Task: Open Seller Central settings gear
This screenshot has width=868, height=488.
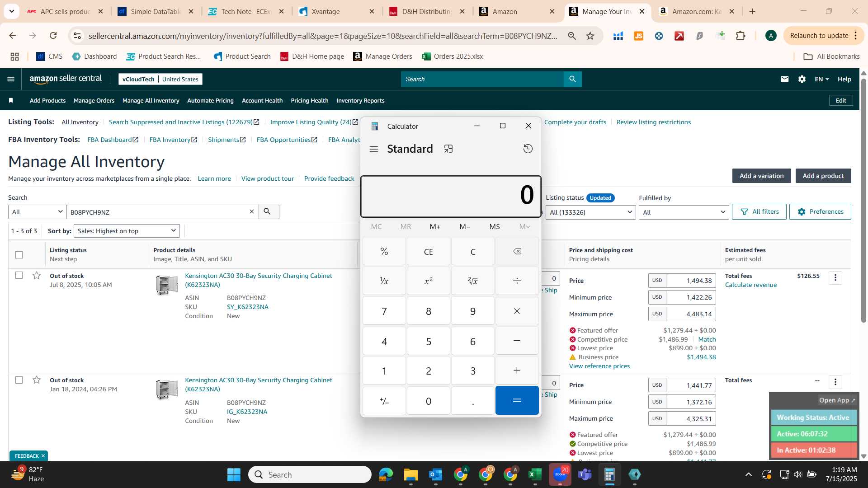Action: [802, 79]
